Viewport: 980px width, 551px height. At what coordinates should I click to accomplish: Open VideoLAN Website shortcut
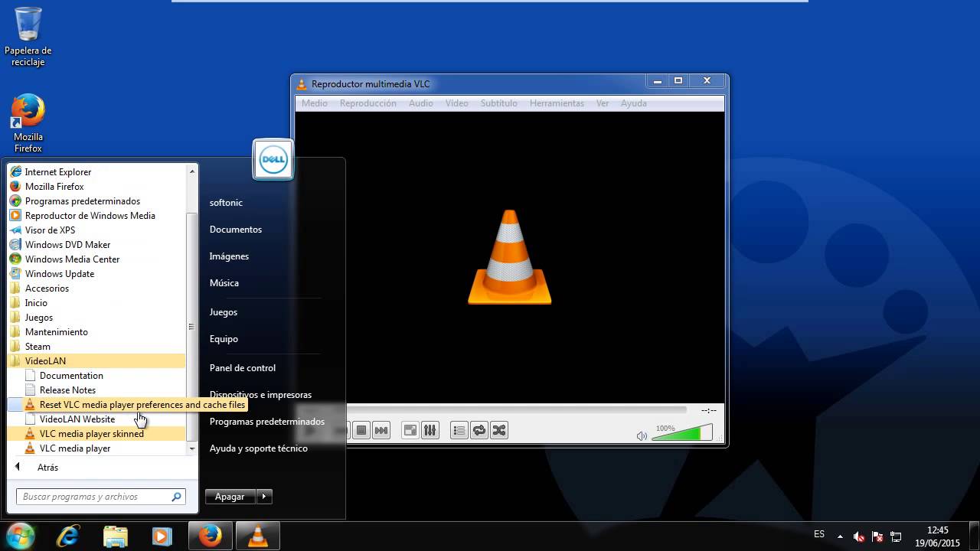tap(96, 419)
